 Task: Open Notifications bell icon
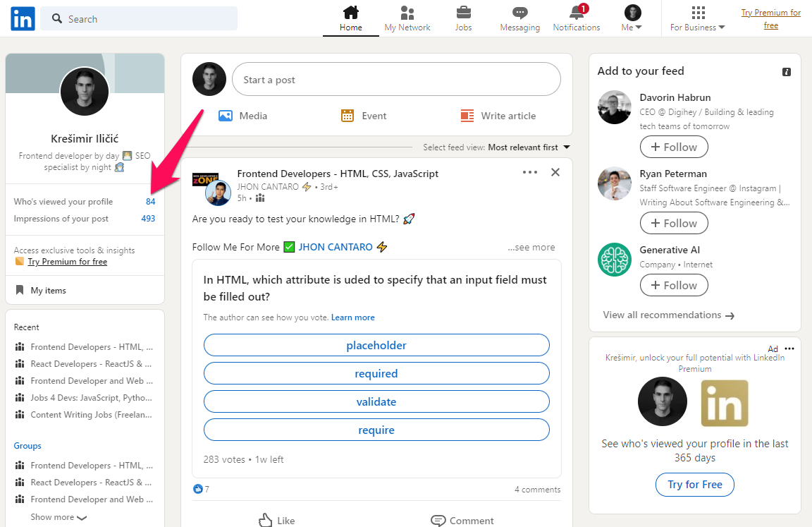click(x=576, y=13)
